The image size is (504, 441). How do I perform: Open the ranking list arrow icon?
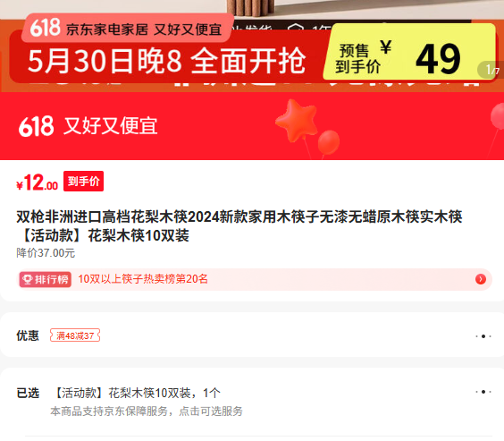(480, 279)
